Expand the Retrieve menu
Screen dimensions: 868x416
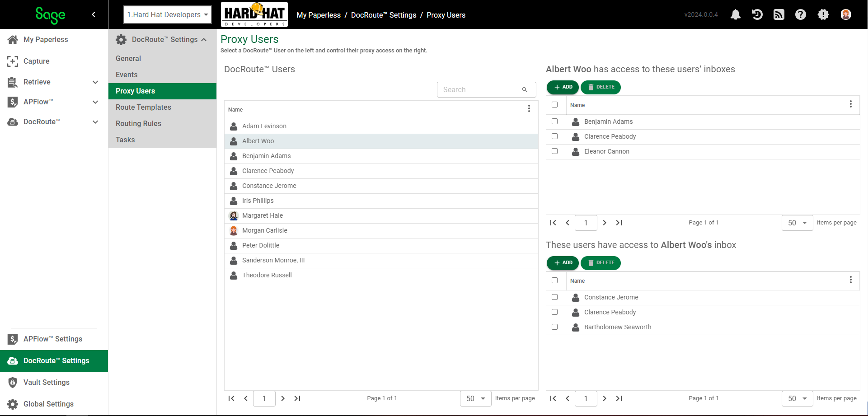tap(95, 82)
